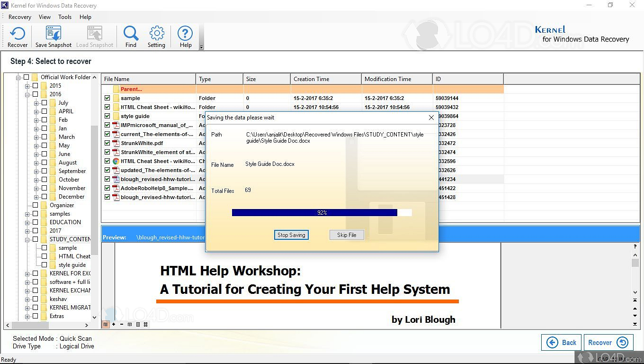Select the blough_revised-hhw-tutori row with ID 441234
The height and width of the screenshot is (364, 644).
302,179
